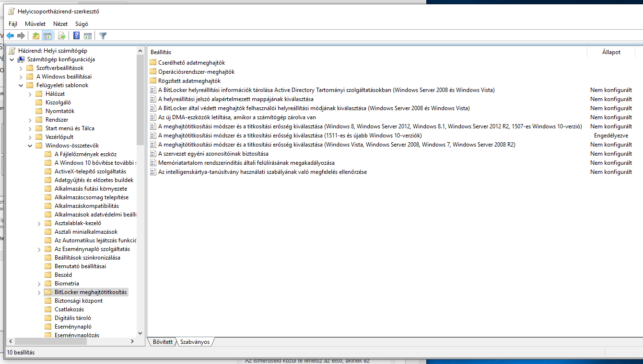Collapse the Felügyeleti sablonok node
Viewport: 643px width, 364px height.
click(x=21, y=85)
